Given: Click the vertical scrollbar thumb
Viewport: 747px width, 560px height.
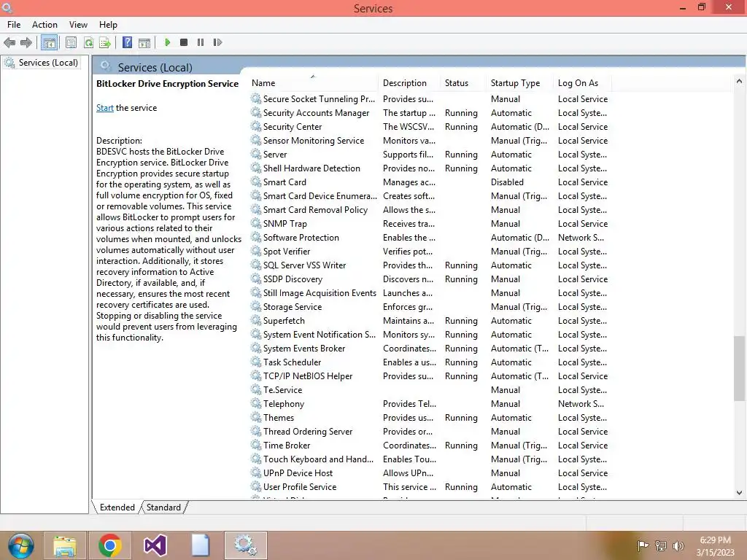Looking at the screenshot, I should [x=739, y=368].
